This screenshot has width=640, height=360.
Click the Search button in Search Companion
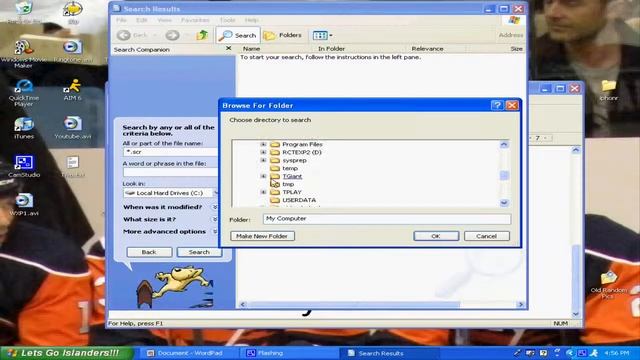pyautogui.click(x=199, y=252)
